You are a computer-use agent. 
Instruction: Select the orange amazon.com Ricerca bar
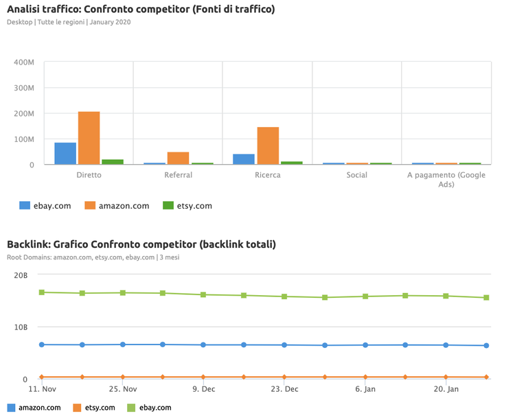(x=268, y=145)
